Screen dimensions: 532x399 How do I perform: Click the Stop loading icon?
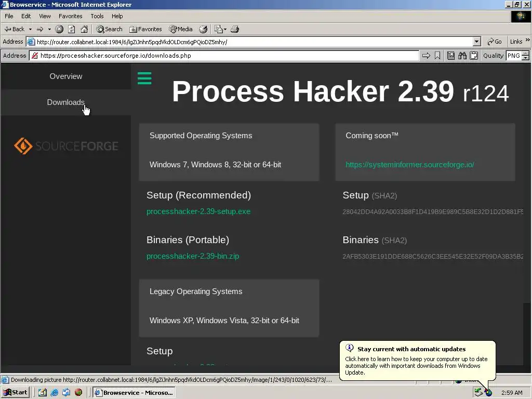pos(59,29)
